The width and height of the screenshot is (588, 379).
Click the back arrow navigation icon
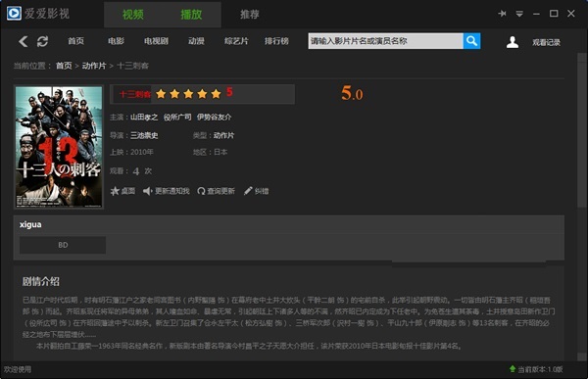tap(24, 41)
